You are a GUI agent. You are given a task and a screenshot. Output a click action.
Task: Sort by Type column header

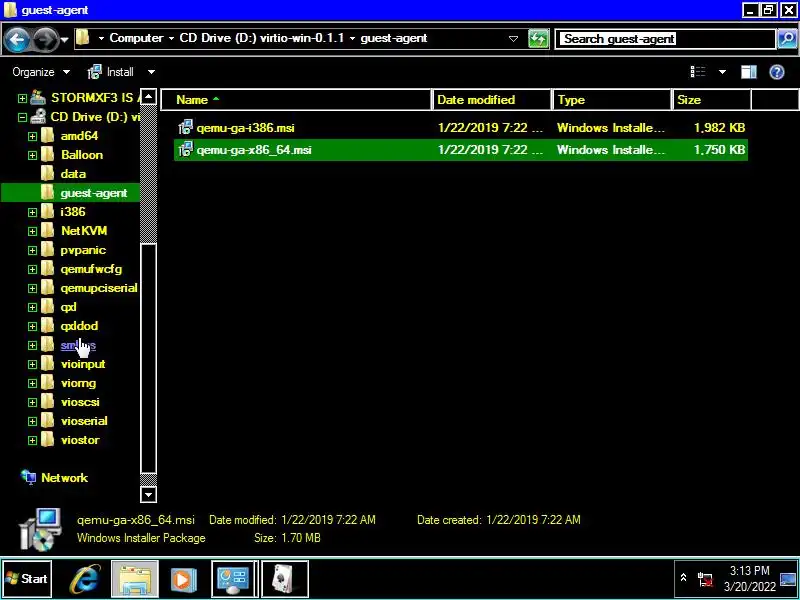point(612,99)
